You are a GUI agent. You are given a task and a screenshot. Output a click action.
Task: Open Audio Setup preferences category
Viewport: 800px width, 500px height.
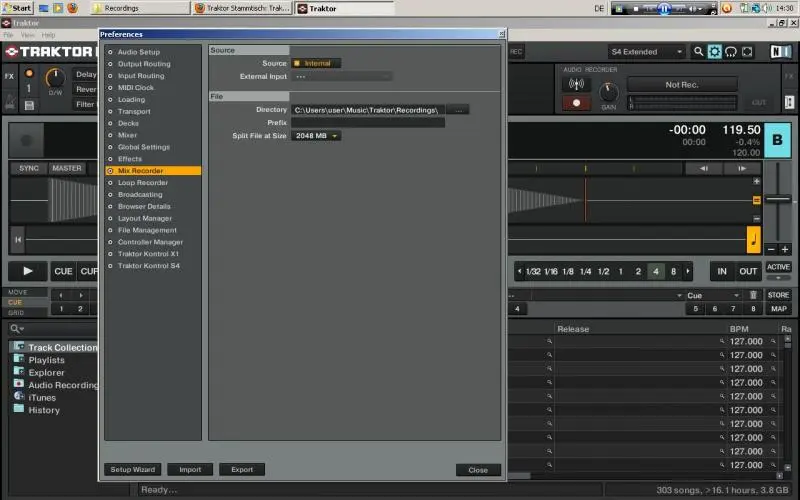click(138, 52)
